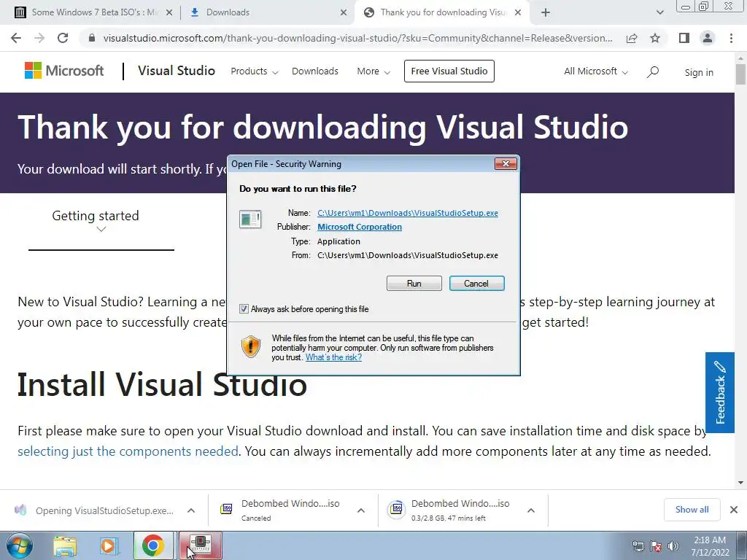Open the VisualStudioSetup.exe name link
Viewport: 747px width, 560px height.
pos(408,213)
